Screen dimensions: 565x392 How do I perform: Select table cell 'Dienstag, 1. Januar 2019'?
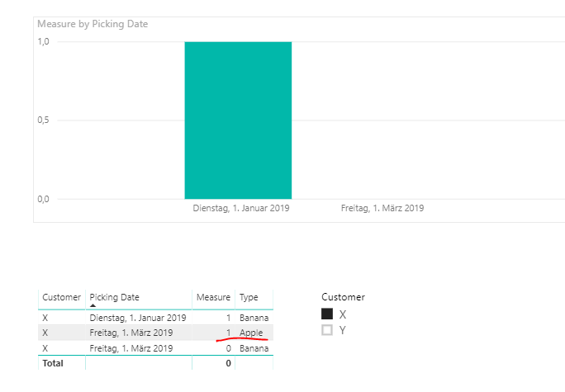[138, 318]
